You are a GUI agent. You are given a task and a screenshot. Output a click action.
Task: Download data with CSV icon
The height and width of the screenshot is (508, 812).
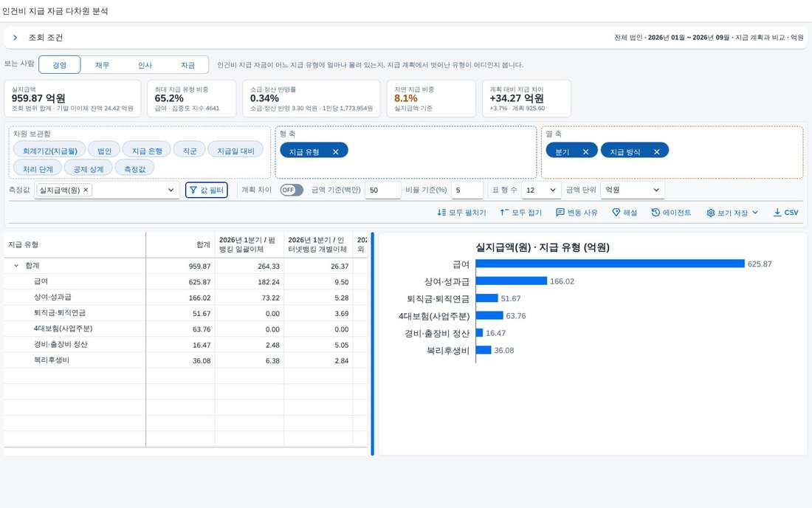click(x=777, y=213)
